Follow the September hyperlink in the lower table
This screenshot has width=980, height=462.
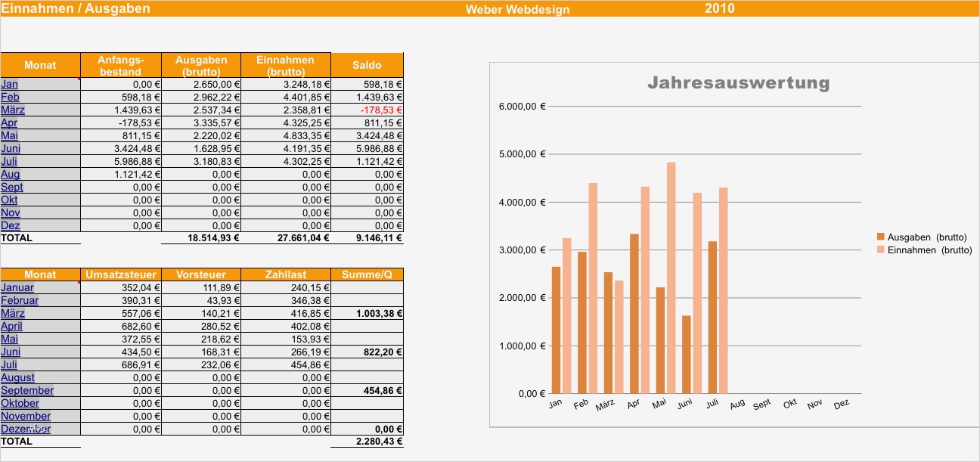click(x=27, y=390)
